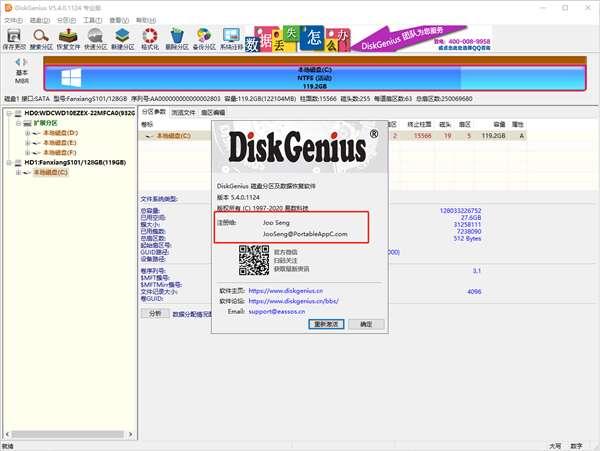Click the drive icon beside 本地磁盘(D:)
Screen dimensions: 600x451
tap(36, 133)
